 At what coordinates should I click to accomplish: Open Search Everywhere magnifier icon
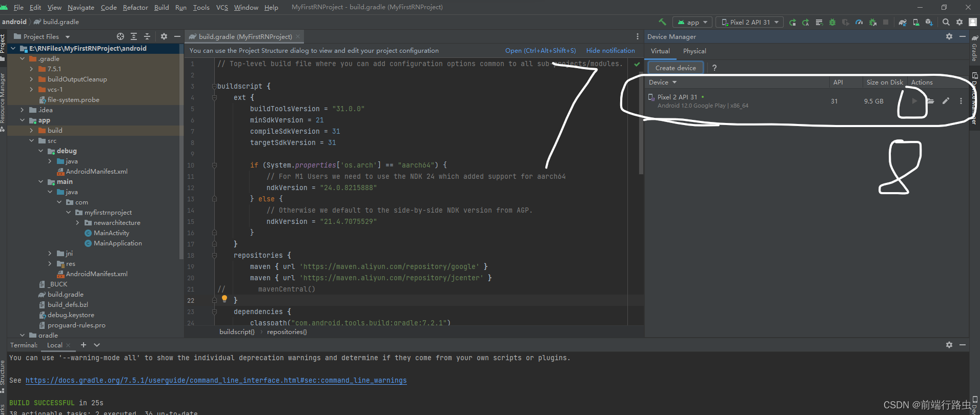[x=946, y=22]
